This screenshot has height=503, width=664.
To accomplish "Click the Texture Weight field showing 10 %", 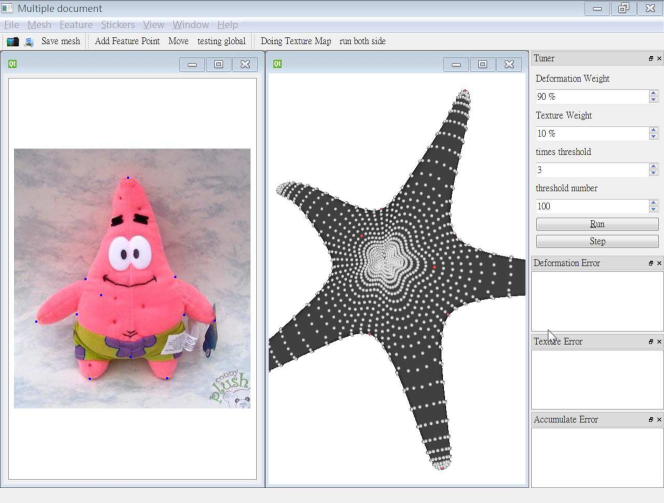I will (592, 133).
